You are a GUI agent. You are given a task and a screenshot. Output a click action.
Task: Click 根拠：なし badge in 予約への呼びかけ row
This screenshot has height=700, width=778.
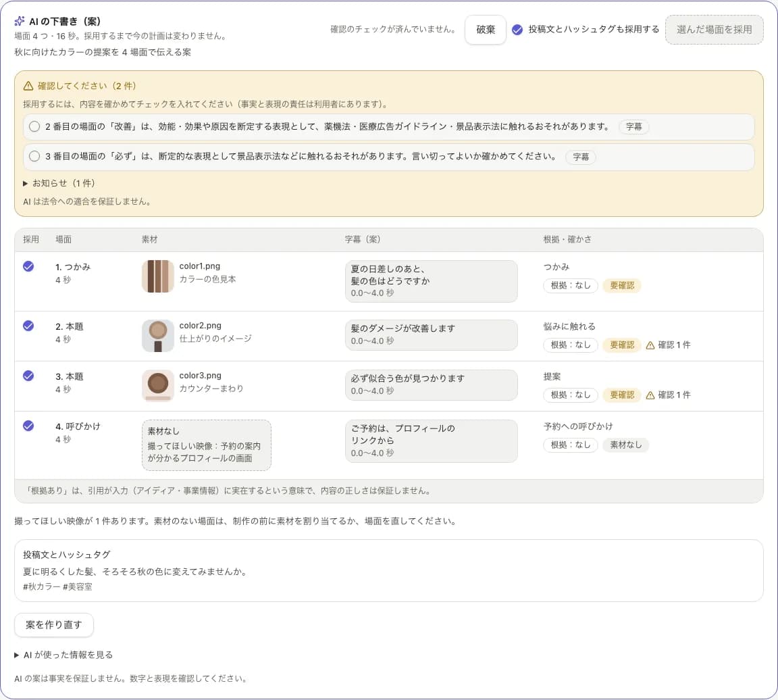571,445
